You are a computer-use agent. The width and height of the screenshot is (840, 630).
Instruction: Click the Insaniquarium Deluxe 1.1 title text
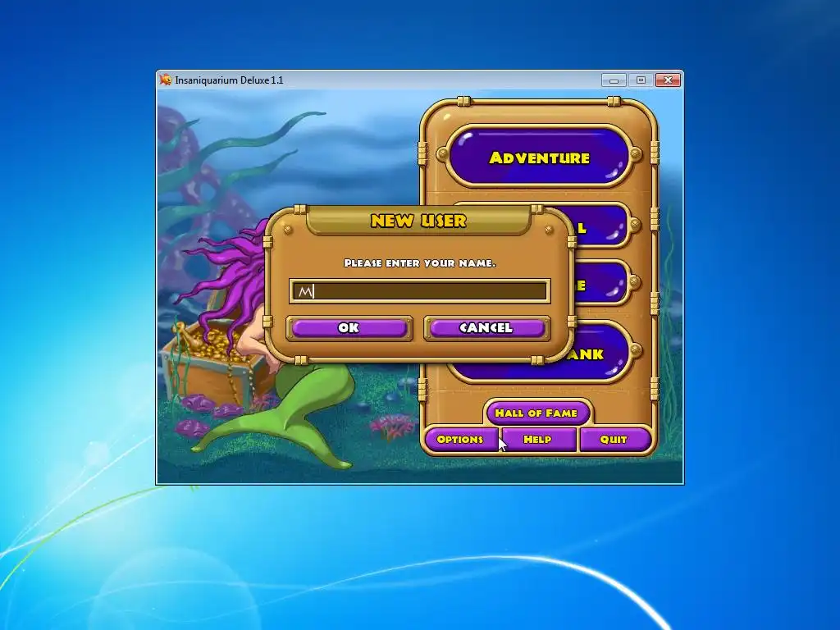tap(230, 80)
